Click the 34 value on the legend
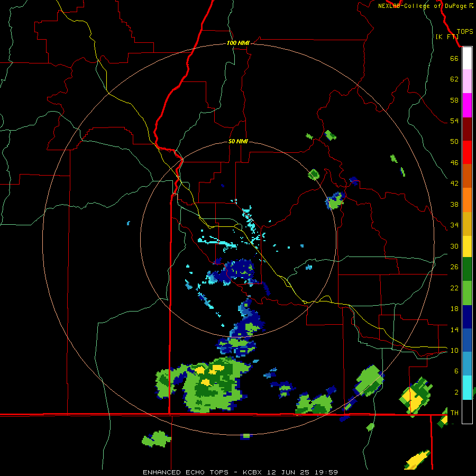476x476 pixels. click(454, 225)
